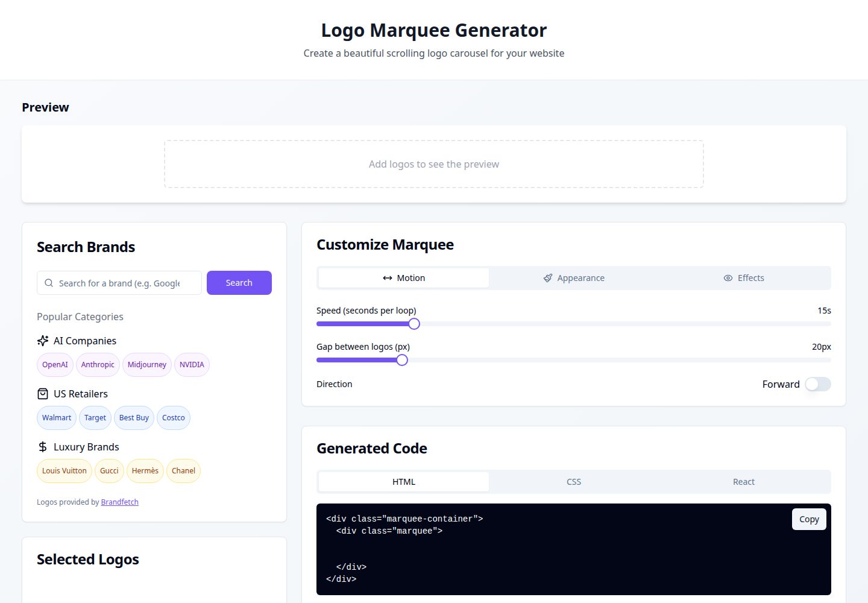Viewport: 868px width, 603px height.
Task: Switch to the Effects tab
Action: pos(744,278)
